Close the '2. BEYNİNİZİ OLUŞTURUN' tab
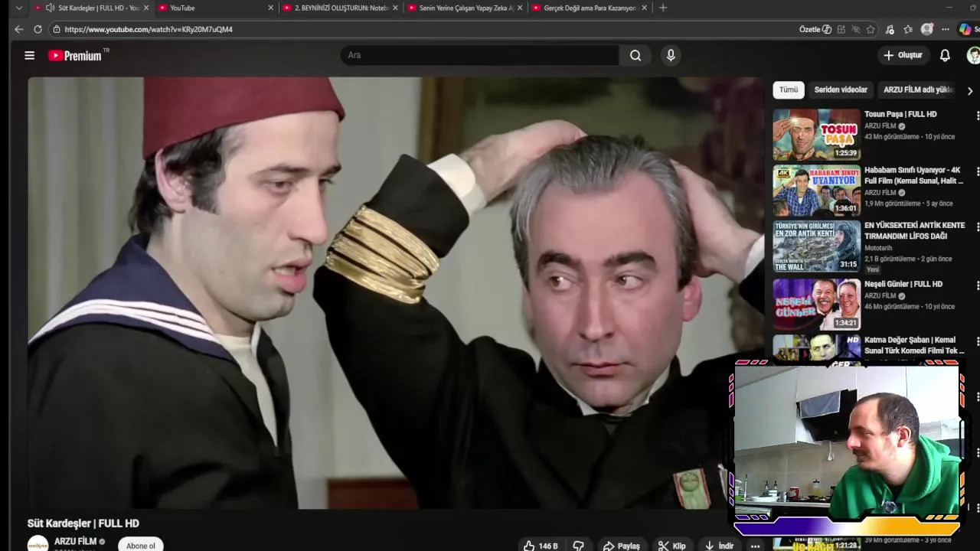This screenshot has width=980, height=551. (395, 8)
